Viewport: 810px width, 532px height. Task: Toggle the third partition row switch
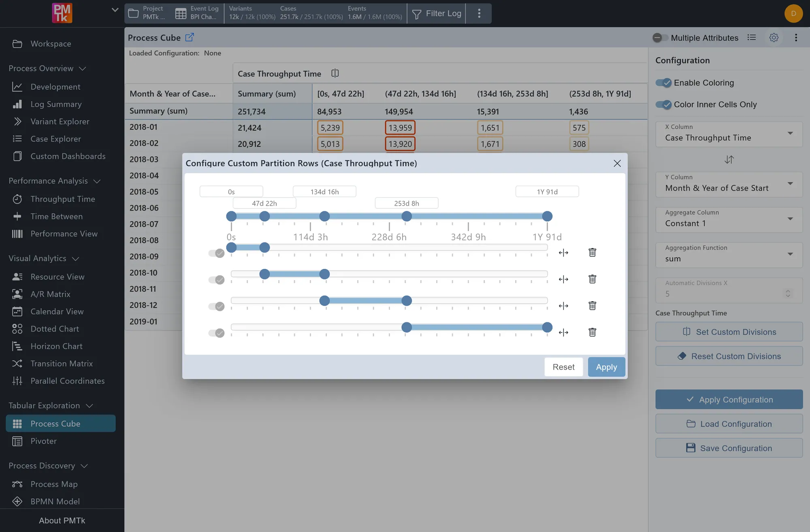216,306
